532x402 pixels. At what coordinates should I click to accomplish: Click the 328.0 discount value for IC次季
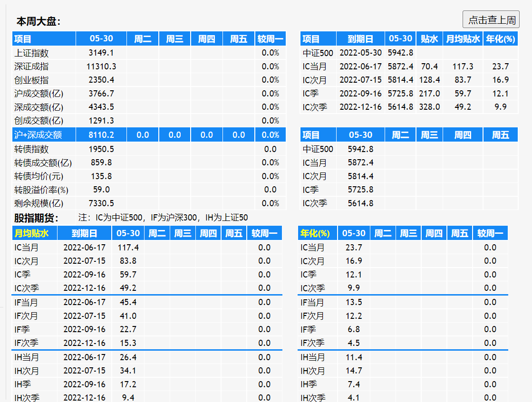[429, 107]
